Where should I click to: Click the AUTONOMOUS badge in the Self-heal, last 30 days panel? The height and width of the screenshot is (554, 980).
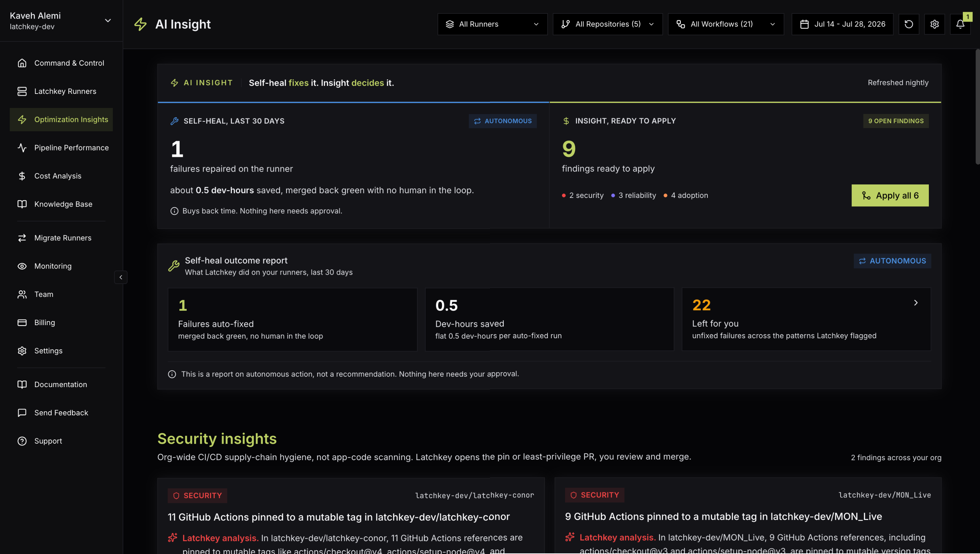click(502, 120)
